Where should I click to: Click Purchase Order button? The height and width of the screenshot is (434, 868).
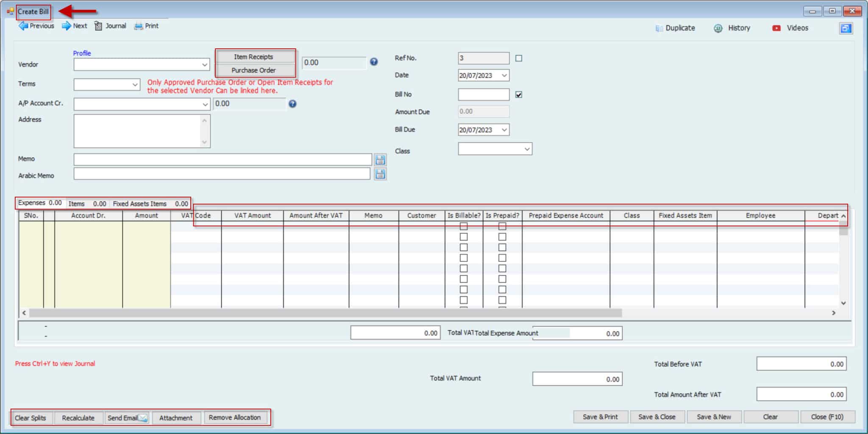[x=253, y=70]
